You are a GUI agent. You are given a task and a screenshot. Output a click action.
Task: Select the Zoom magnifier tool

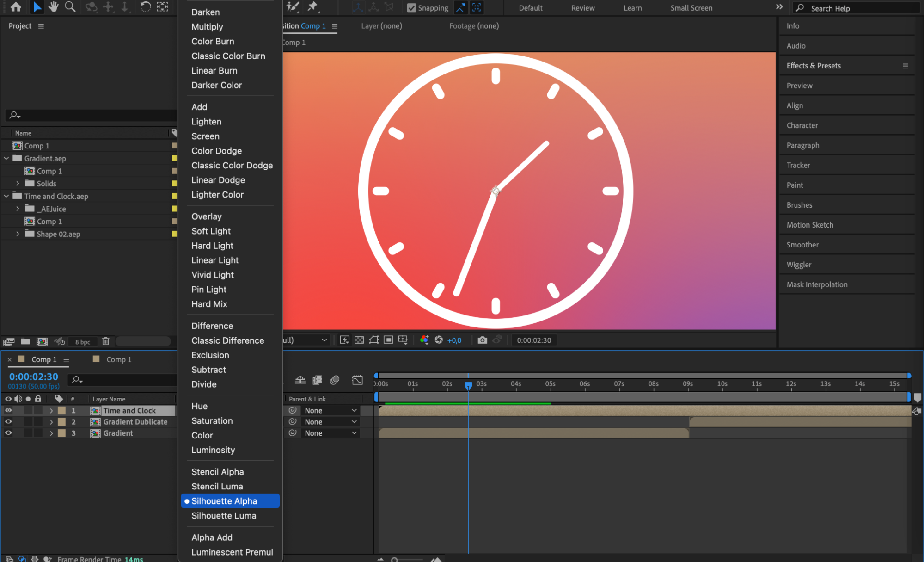pyautogui.click(x=70, y=7)
